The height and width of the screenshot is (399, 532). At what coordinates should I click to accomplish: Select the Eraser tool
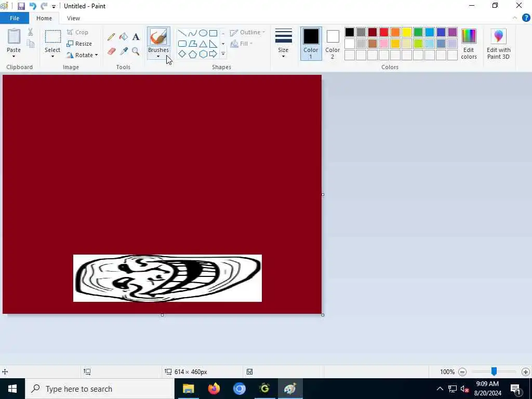(x=111, y=51)
